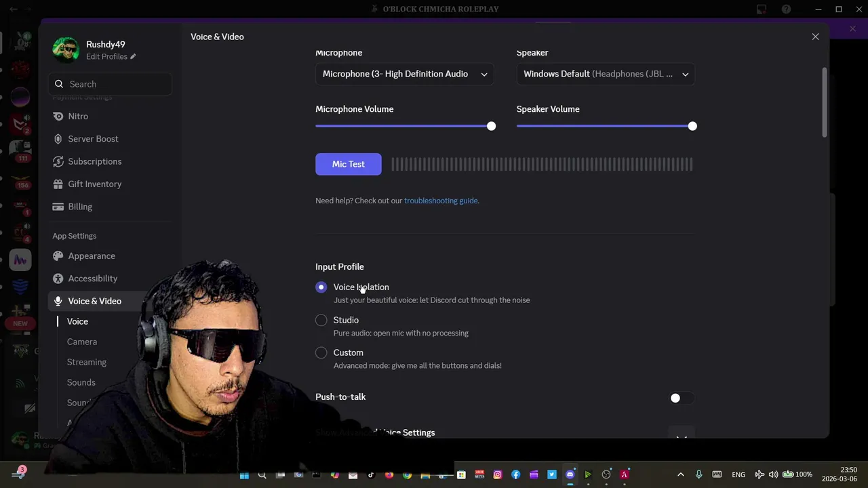Image resolution: width=868 pixels, height=488 pixels.
Task: Switch to the Voice sub-tab
Action: point(77,321)
